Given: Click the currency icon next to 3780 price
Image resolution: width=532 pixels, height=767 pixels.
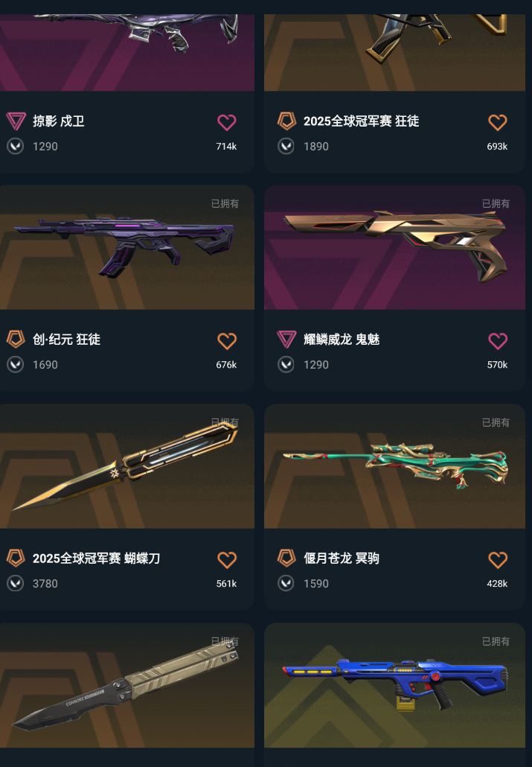Looking at the screenshot, I should pyautogui.click(x=16, y=583).
